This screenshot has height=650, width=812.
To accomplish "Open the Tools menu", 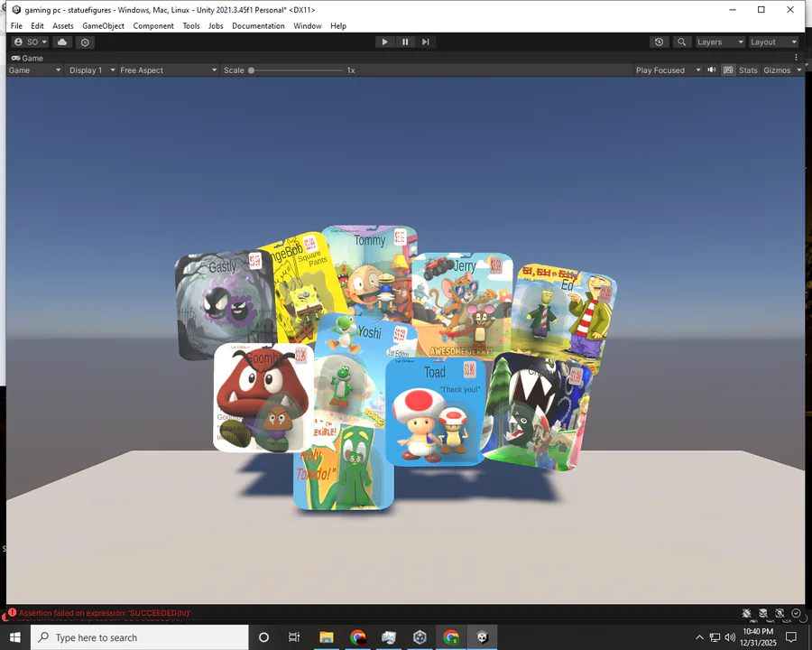I will (x=191, y=26).
